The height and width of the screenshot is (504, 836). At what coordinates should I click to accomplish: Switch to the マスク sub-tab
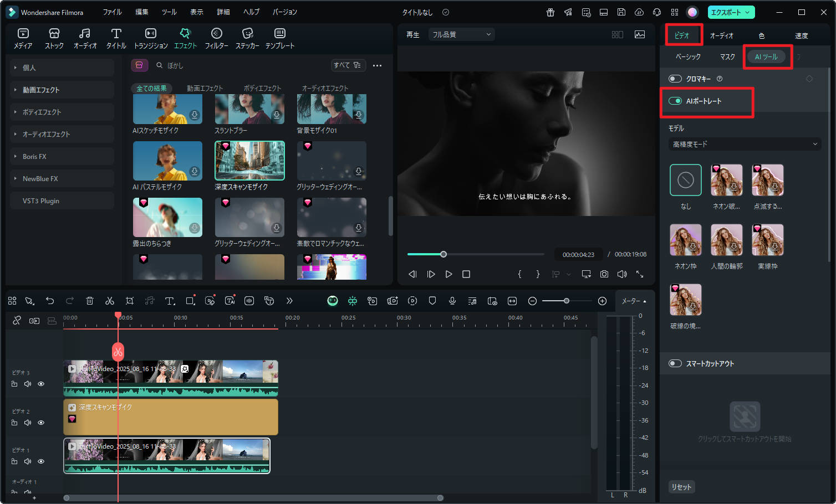(x=727, y=56)
